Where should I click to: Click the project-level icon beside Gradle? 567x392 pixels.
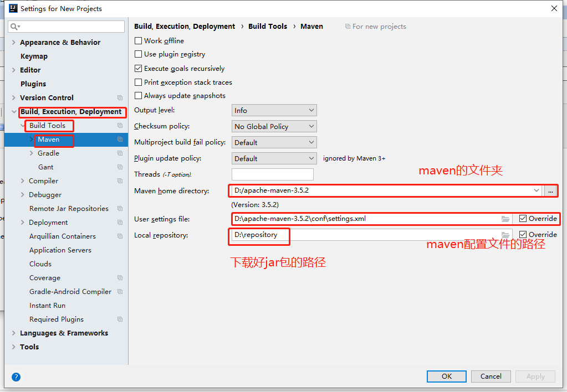[120, 153]
